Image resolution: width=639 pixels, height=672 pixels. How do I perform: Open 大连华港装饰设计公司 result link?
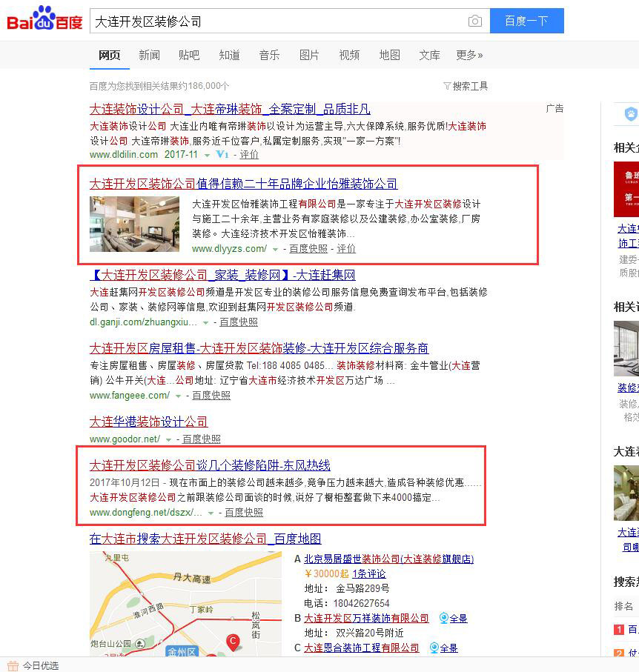[x=149, y=422]
